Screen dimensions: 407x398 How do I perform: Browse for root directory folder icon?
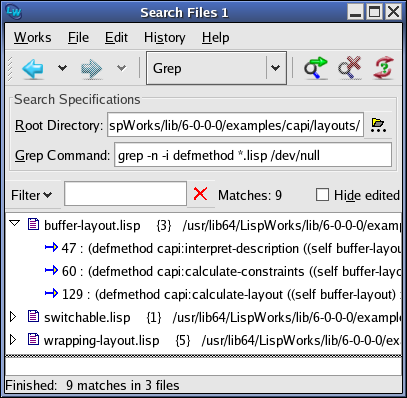pyautogui.click(x=378, y=125)
